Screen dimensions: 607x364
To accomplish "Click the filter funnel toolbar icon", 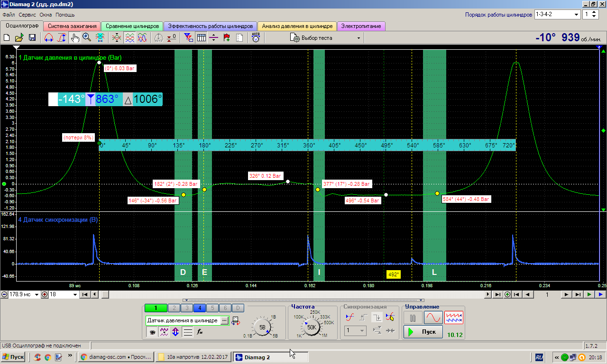I will [188, 38].
